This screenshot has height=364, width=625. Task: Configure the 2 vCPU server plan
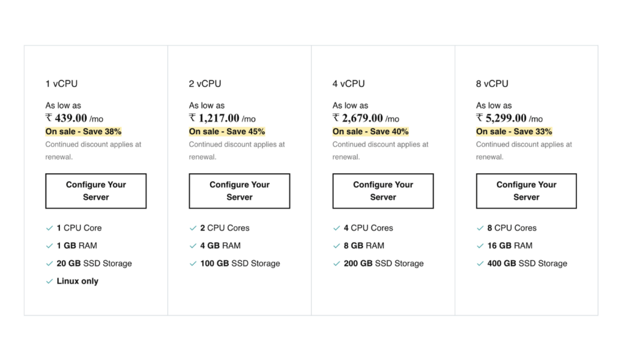pyautogui.click(x=239, y=191)
